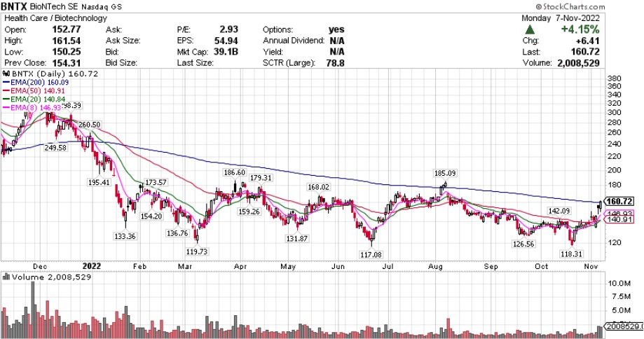Click the 119.73 March low annotation
Screen dimensions: 644x339
pyautogui.click(x=197, y=251)
